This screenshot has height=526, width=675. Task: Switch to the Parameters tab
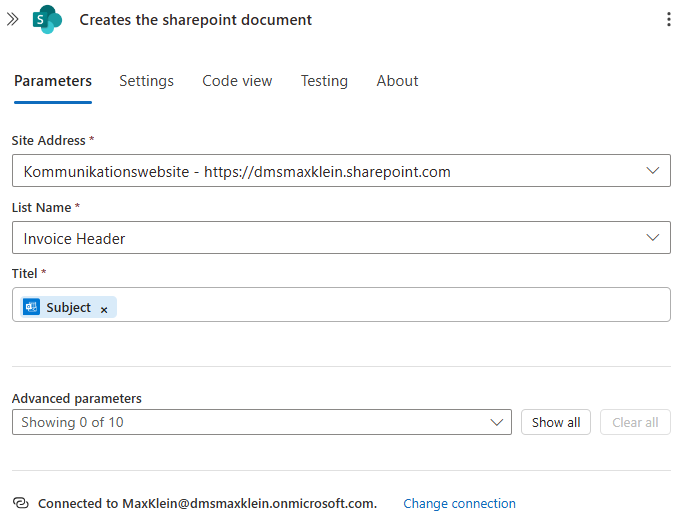coord(53,81)
